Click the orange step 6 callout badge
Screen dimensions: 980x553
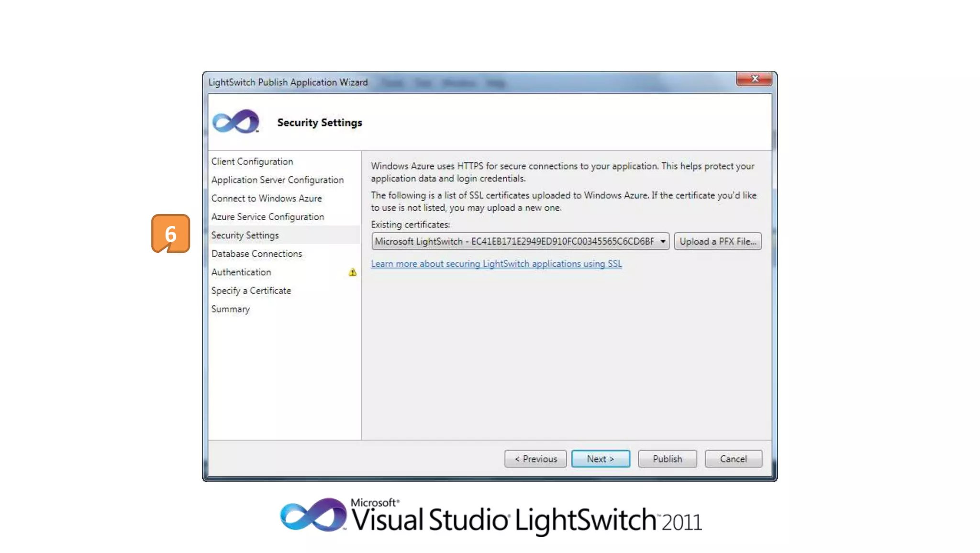pos(170,234)
